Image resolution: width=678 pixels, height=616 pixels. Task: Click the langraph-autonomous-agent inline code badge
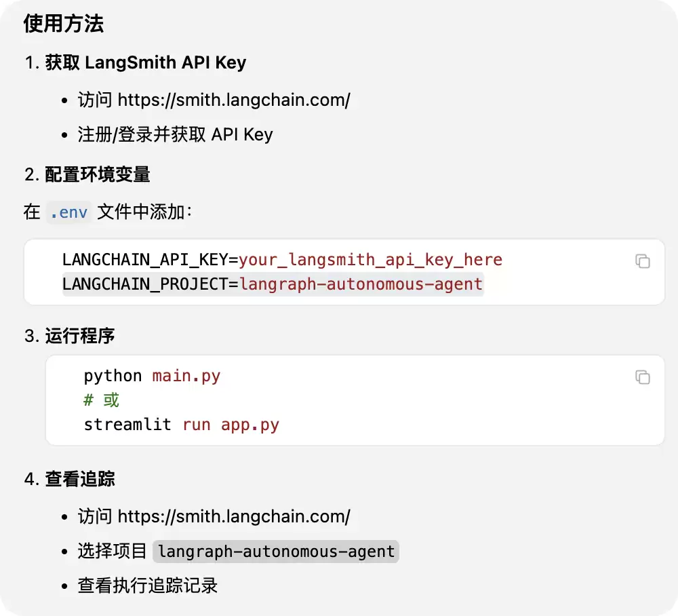[x=276, y=552]
